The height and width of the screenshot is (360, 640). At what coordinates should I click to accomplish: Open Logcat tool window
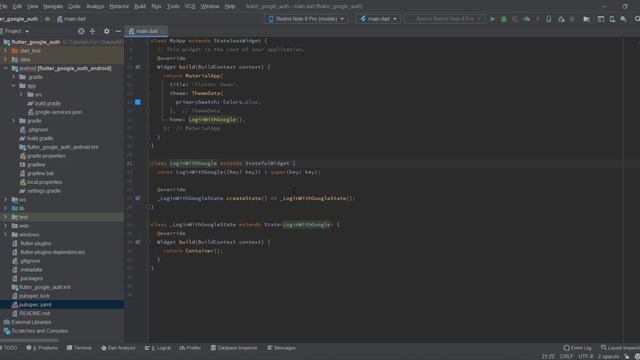pyautogui.click(x=158, y=348)
